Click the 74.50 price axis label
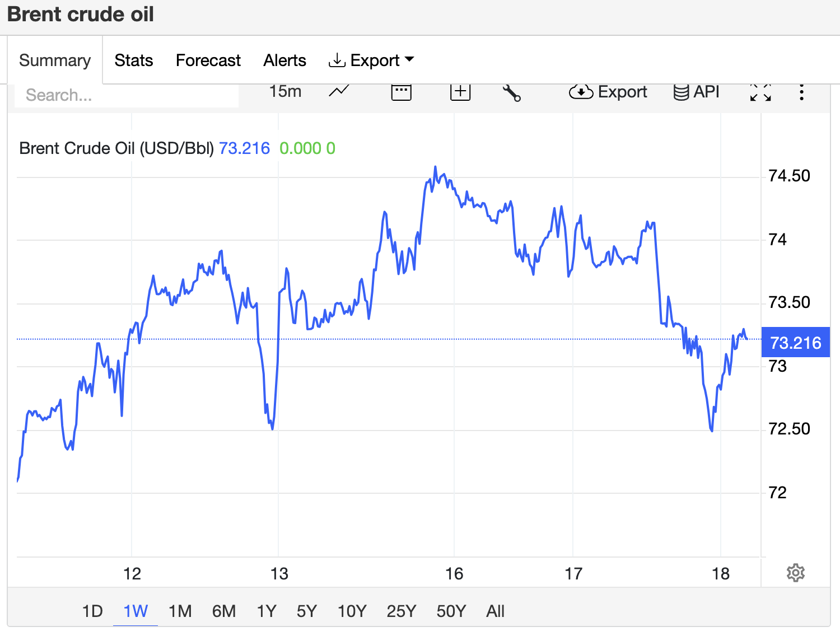Viewport: 840px width, 636px height. (789, 176)
